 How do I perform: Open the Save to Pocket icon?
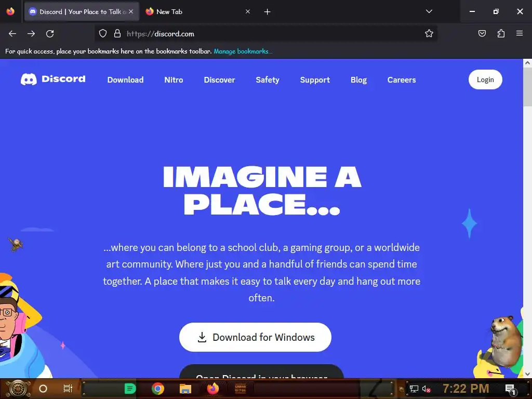click(x=482, y=34)
